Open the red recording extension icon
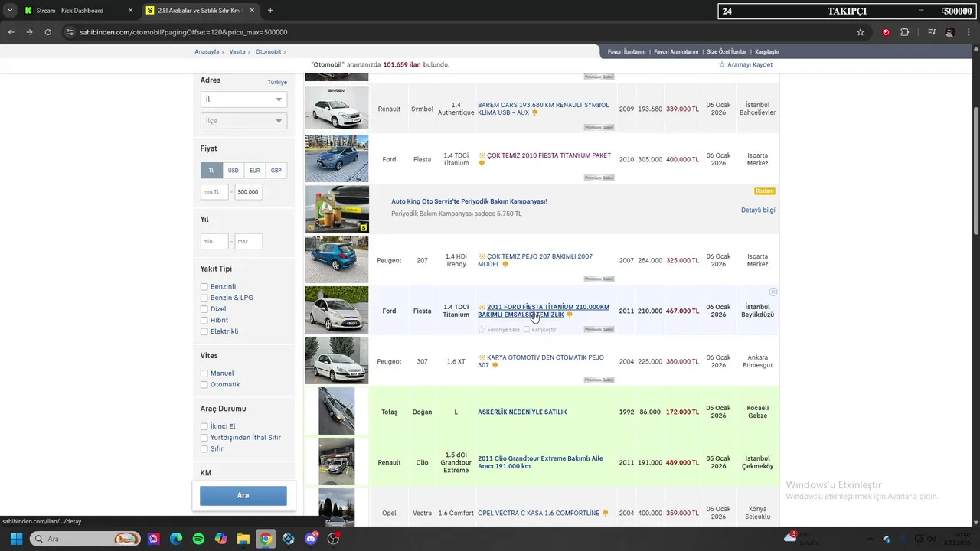The width and height of the screenshot is (980, 551). pyautogui.click(x=886, y=32)
